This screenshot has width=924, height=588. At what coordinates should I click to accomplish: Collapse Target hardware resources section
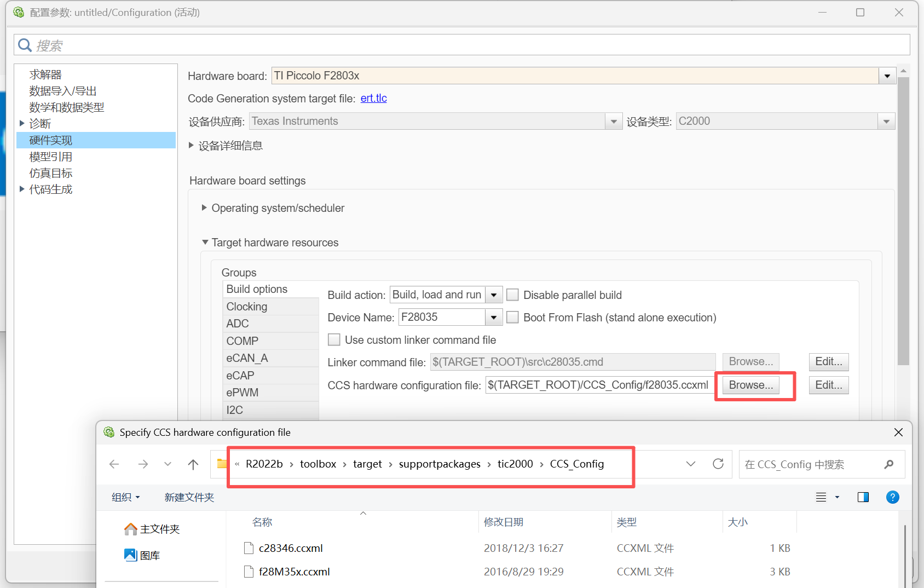click(x=205, y=242)
